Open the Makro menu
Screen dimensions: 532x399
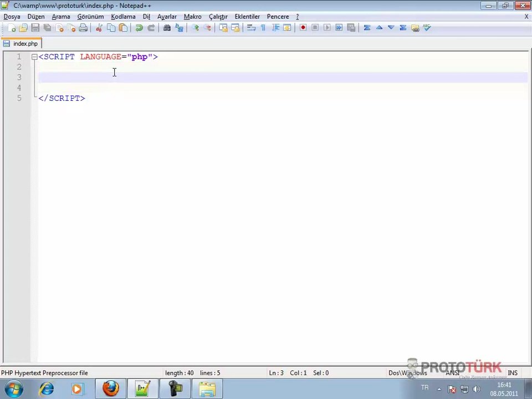tap(193, 17)
